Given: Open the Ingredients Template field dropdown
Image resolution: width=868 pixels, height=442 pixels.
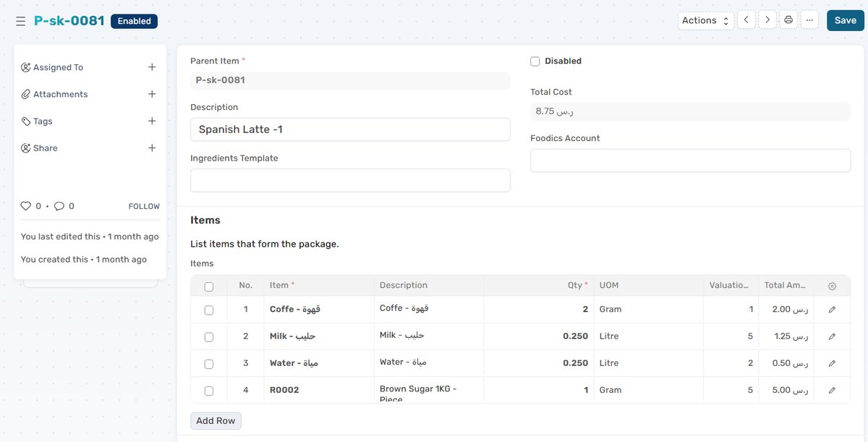Looking at the screenshot, I should pyautogui.click(x=350, y=180).
